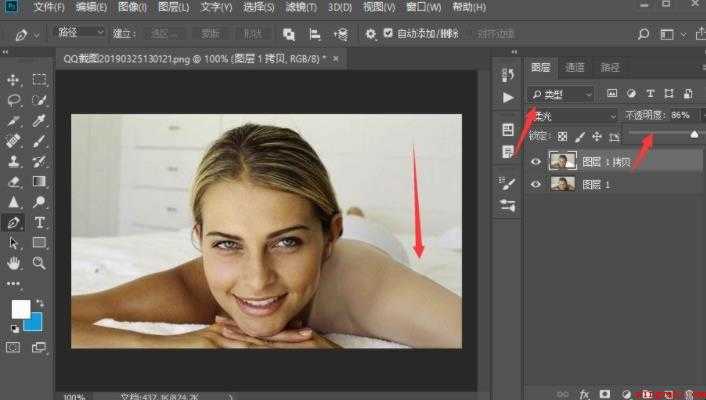Image resolution: width=706 pixels, height=400 pixels.
Task: Switch to the 通道 tab
Action: [x=575, y=68]
